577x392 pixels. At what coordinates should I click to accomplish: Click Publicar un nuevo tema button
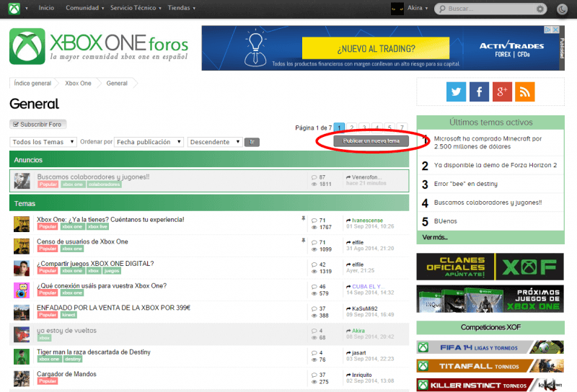click(371, 141)
